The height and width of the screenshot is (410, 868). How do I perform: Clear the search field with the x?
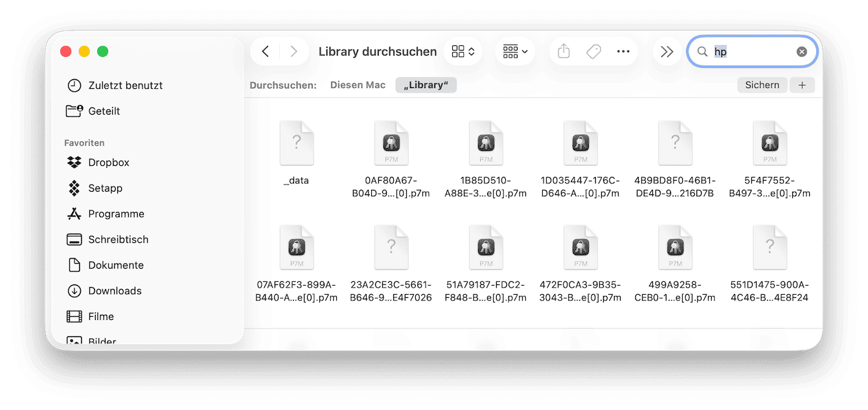(802, 51)
